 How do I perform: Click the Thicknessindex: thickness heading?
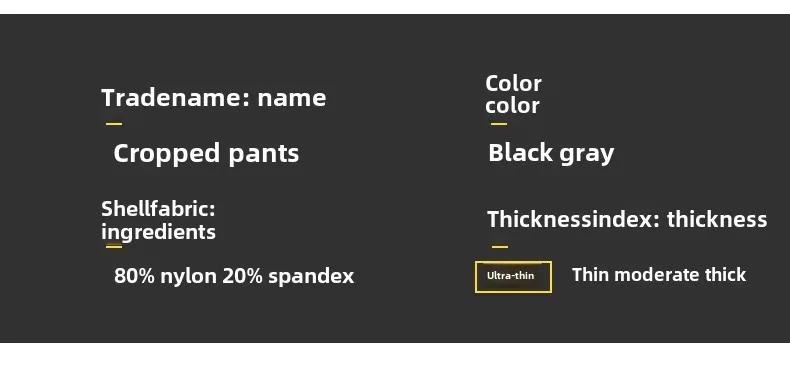[x=627, y=219]
